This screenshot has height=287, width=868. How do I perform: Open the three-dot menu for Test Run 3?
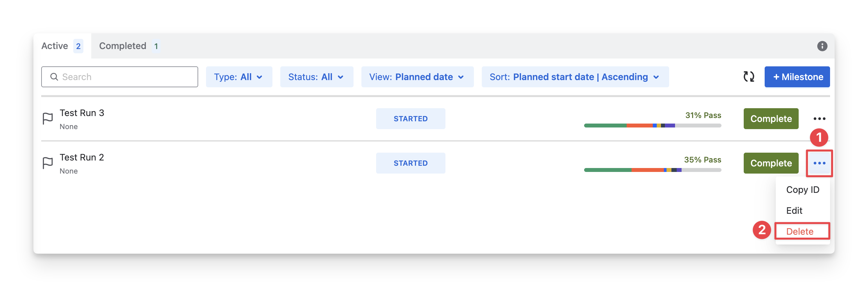pos(819,119)
